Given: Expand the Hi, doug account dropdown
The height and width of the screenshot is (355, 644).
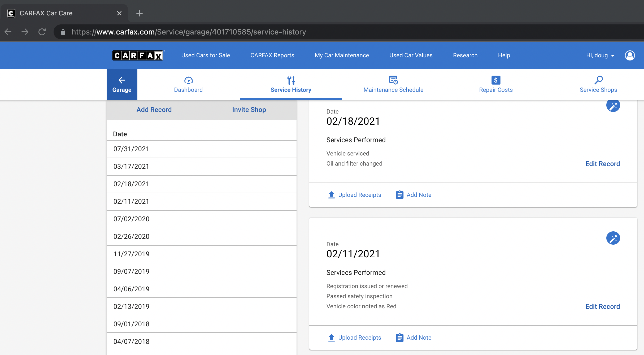Looking at the screenshot, I should click(600, 55).
